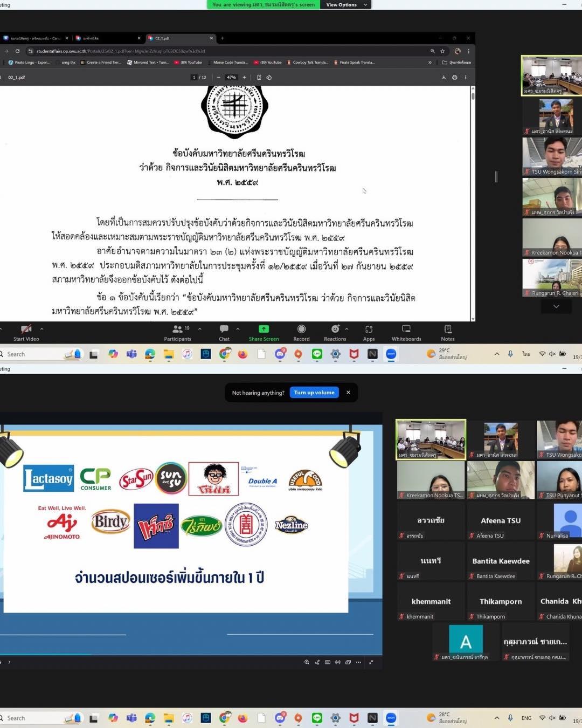The image size is (582, 728).
Task: Select the khemmanit participant tile
Action: (431, 602)
